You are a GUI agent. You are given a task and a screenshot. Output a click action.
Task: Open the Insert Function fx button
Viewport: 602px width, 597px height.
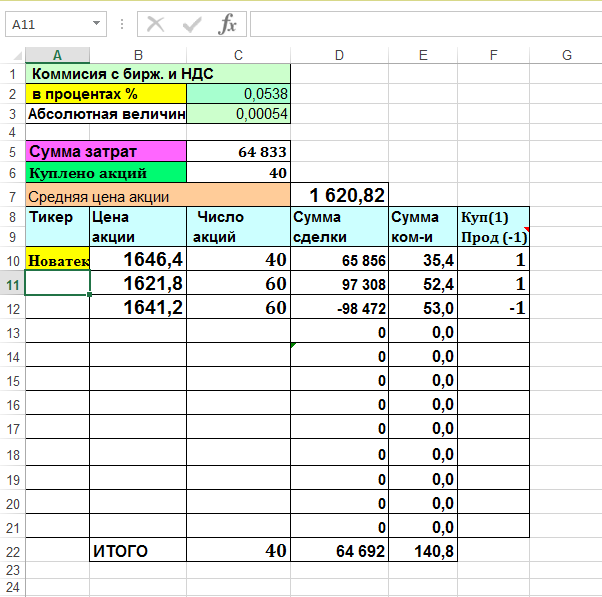pyautogui.click(x=227, y=24)
